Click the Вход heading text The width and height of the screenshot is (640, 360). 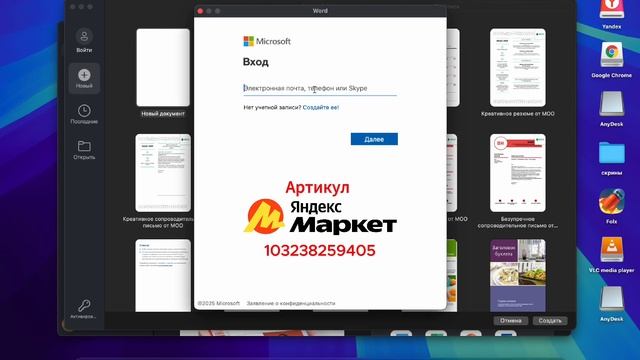click(x=256, y=62)
